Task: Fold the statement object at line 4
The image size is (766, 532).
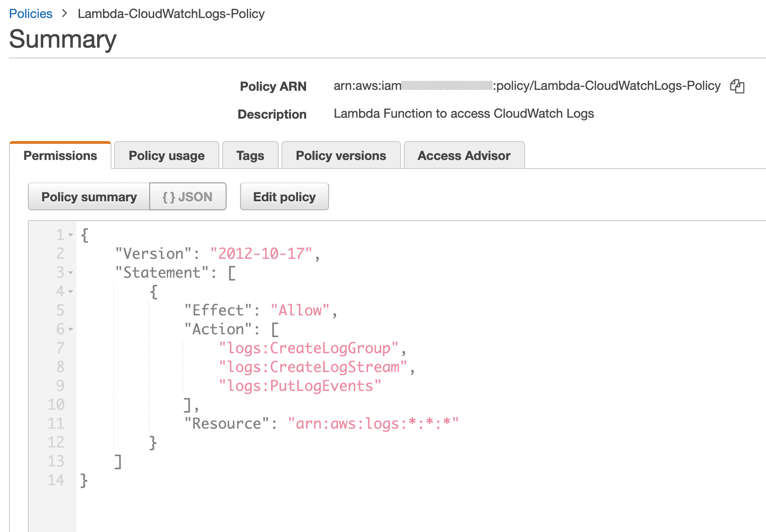Action: pos(71,292)
